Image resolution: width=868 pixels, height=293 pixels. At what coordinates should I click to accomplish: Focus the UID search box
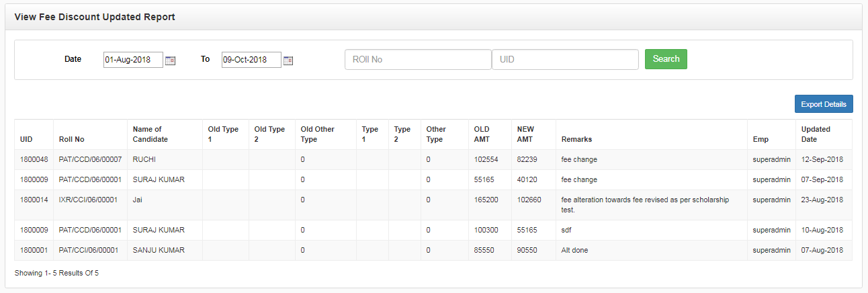[x=565, y=59]
